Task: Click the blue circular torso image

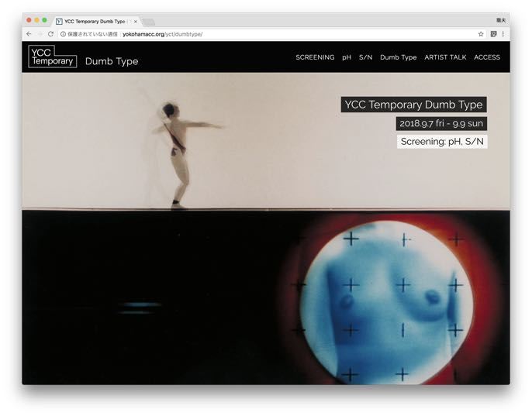Action: (x=387, y=302)
